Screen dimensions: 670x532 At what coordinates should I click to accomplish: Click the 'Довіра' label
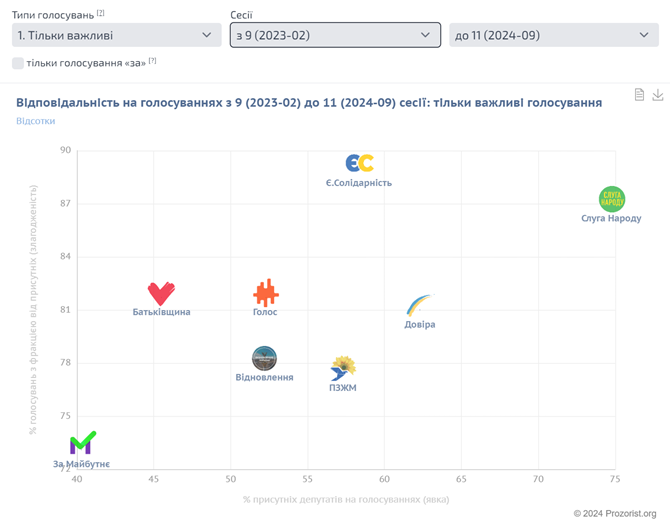[x=420, y=324]
